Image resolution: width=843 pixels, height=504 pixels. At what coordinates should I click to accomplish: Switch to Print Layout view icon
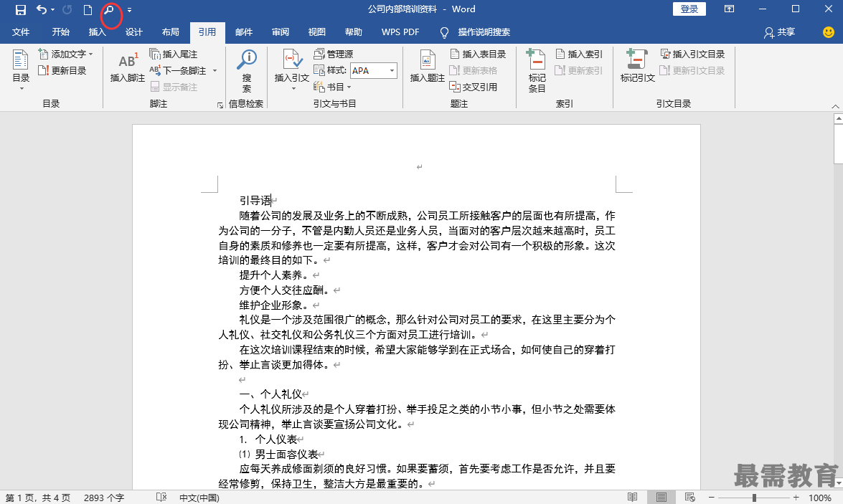pos(661,498)
